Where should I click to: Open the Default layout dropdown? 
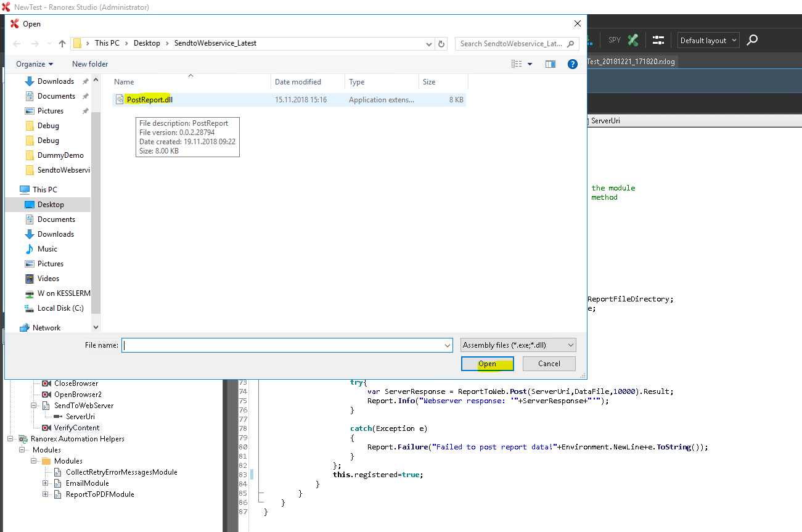(708, 41)
